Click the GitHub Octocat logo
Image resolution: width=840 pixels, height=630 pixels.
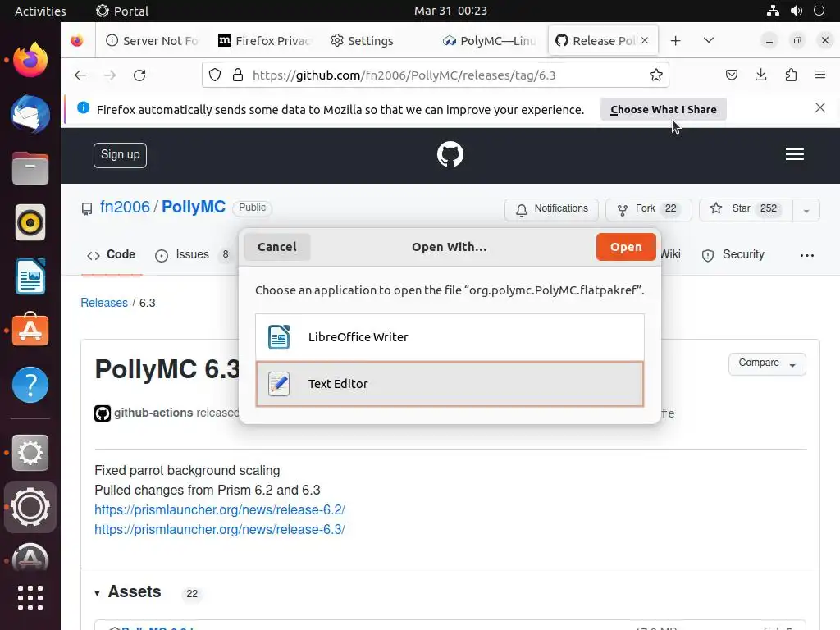[x=450, y=154]
